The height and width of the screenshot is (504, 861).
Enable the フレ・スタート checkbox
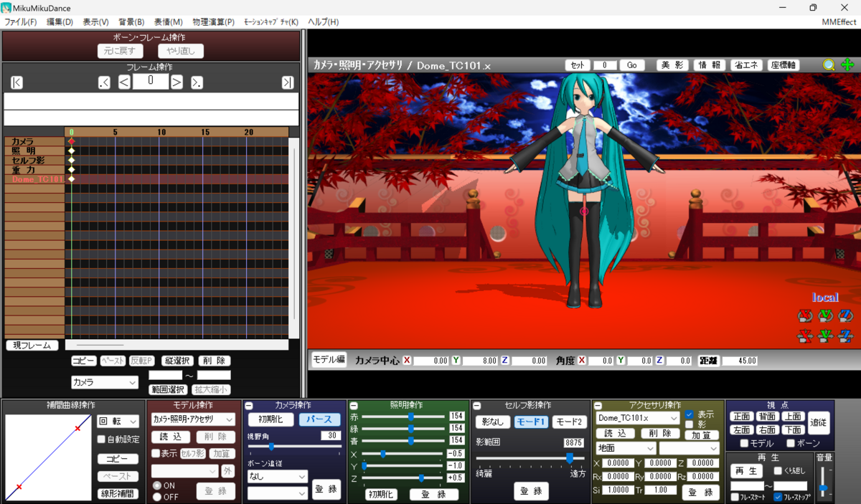tap(735, 497)
